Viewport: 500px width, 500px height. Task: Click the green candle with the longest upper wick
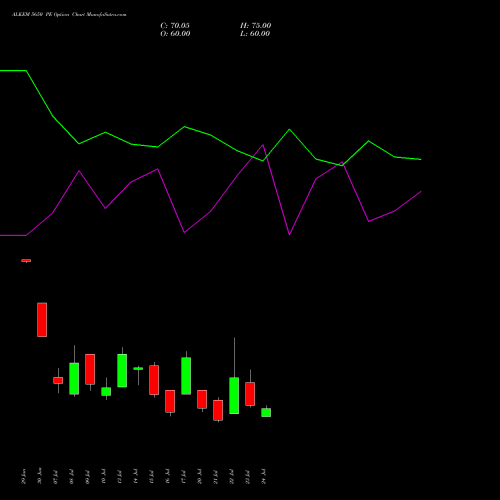[234, 396]
